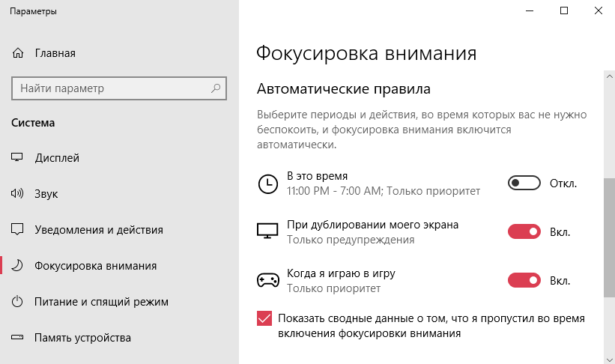Uncheck 'Показать сводные данные' checkbox
615x364 pixels.
tap(264, 318)
